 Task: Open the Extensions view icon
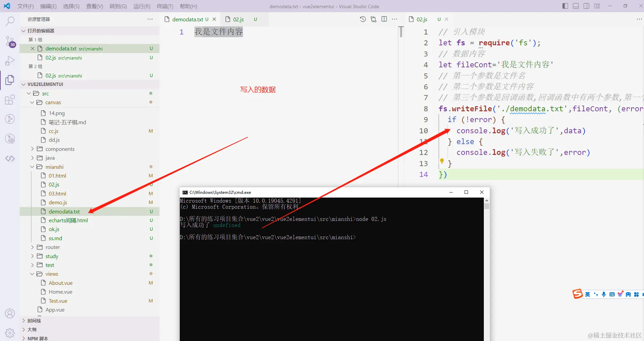click(10, 99)
